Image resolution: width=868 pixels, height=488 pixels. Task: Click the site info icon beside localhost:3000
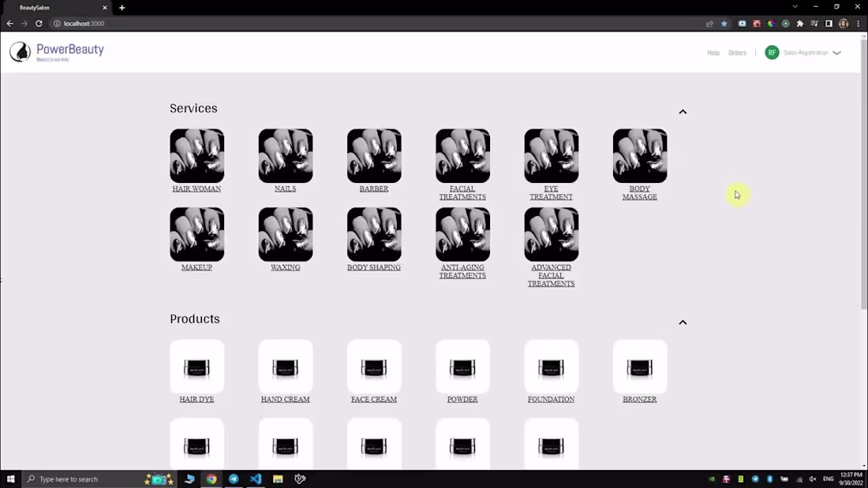point(56,24)
